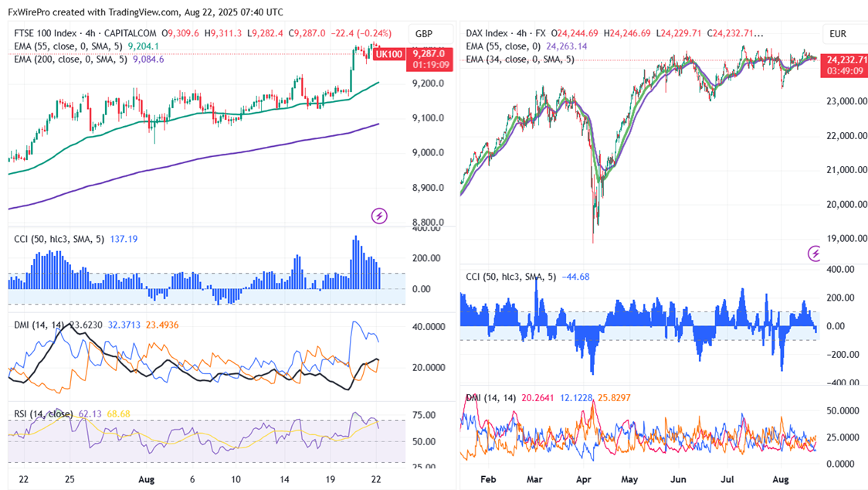This screenshot has width=868, height=490.
Task: Click the red UK100 symbol tag
Action: [x=392, y=54]
